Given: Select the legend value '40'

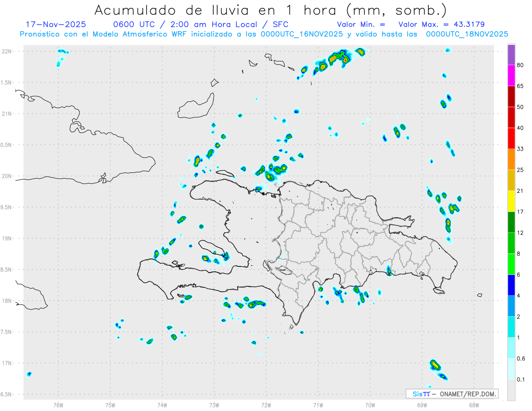Looking at the screenshot, I should 520,128.
